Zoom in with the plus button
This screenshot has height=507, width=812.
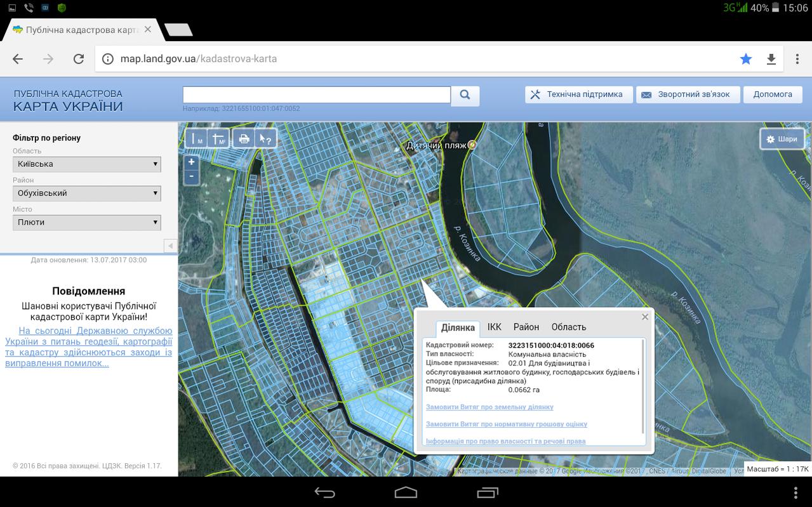(x=191, y=162)
